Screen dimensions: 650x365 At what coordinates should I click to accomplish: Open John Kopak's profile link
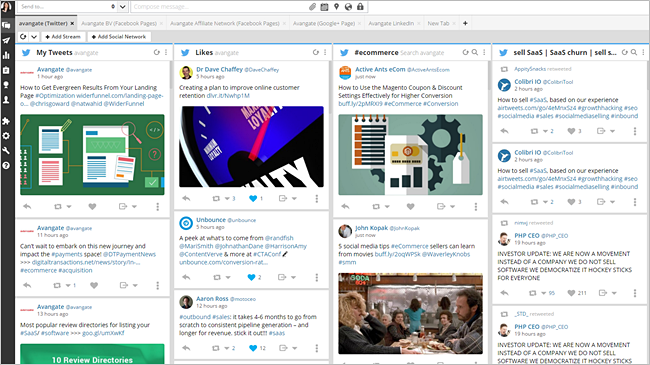(x=371, y=228)
